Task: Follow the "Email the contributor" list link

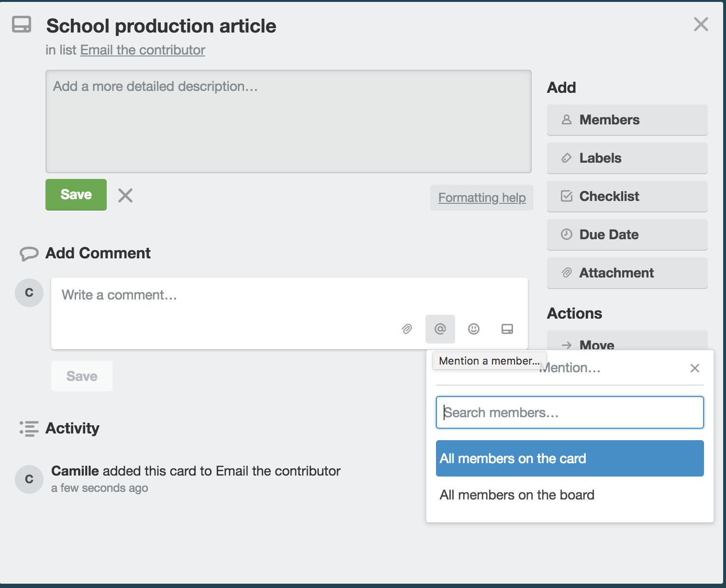Action: point(143,50)
